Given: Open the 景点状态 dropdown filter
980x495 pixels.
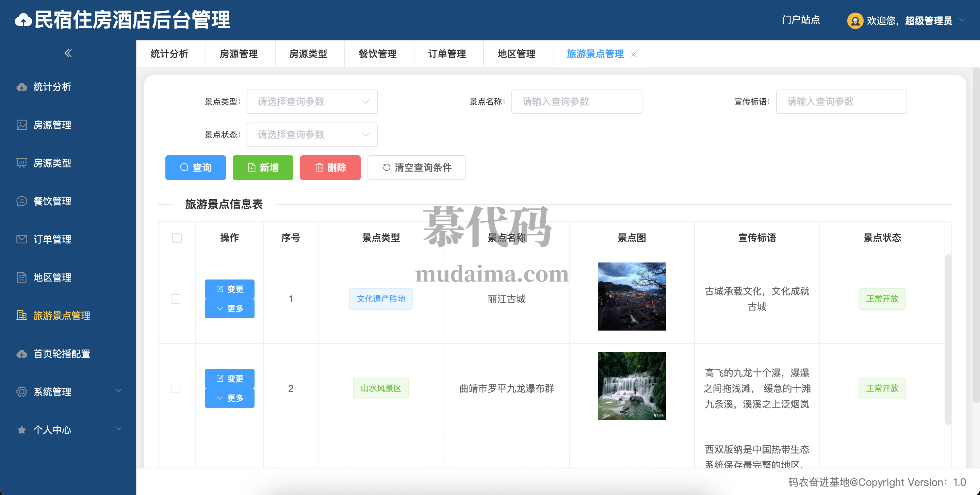Looking at the screenshot, I should (312, 135).
